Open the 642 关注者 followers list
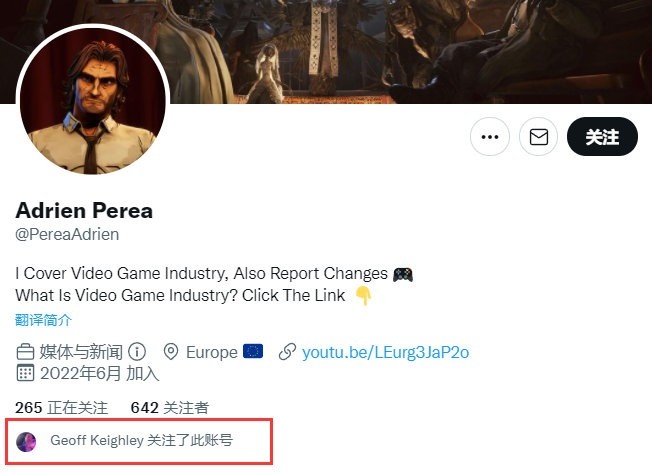Screen dimensions: 652x474 coord(170,408)
